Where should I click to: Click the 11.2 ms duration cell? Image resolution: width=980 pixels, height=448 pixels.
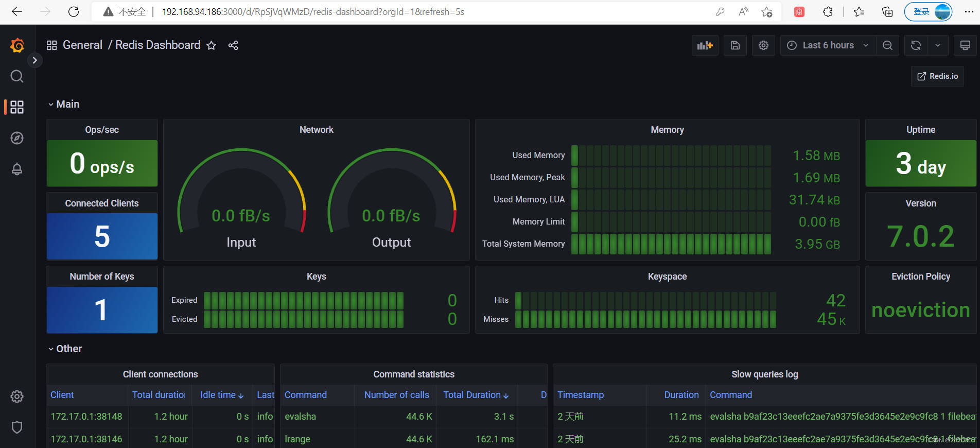coord(676,417)
